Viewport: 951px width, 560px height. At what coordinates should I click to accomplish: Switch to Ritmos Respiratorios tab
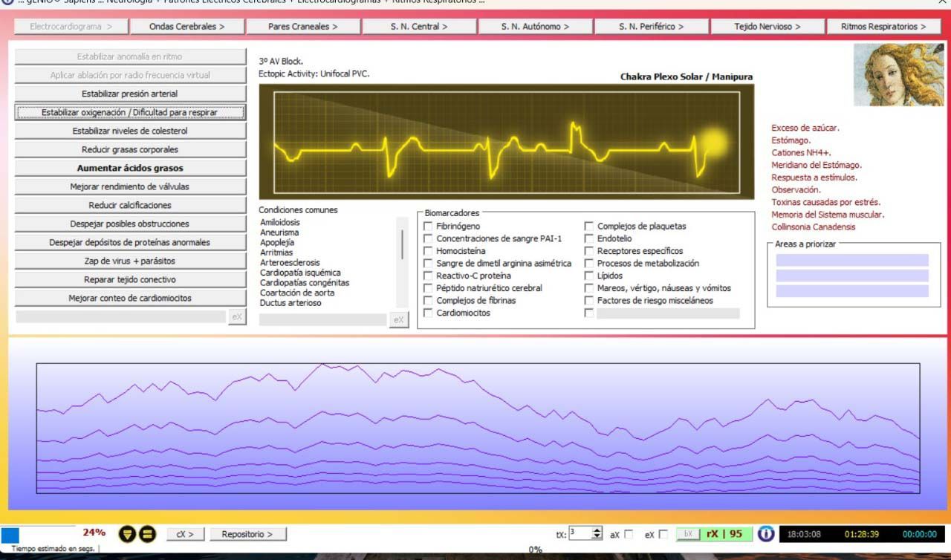[883, 27]
